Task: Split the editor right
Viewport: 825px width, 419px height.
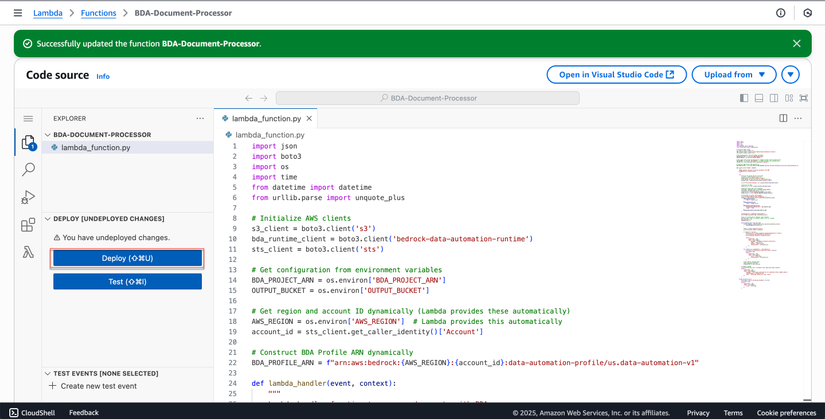Action: (783, 118)
